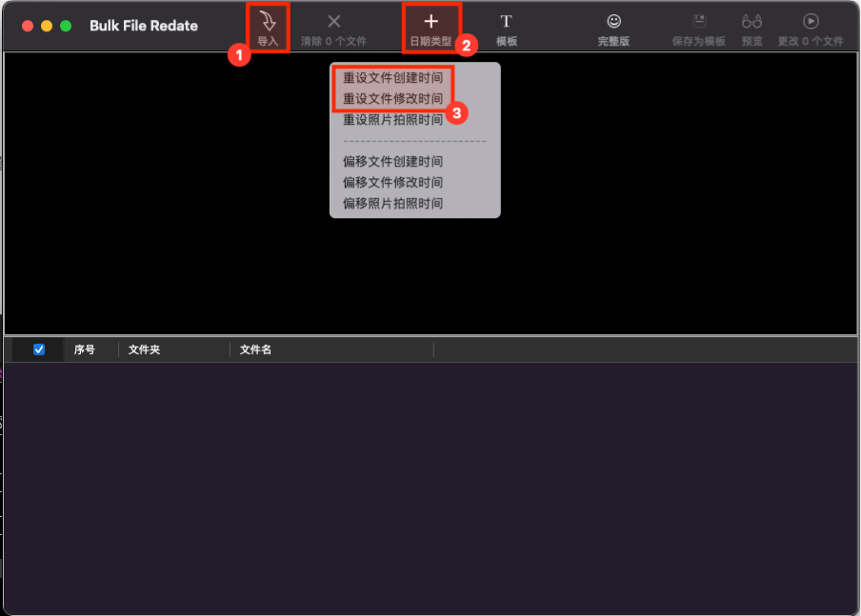Viewport: 861px width, 616px height.
Task: Choose 重设照片拍照时间 from the menu
Action: [x=392, y=119]
